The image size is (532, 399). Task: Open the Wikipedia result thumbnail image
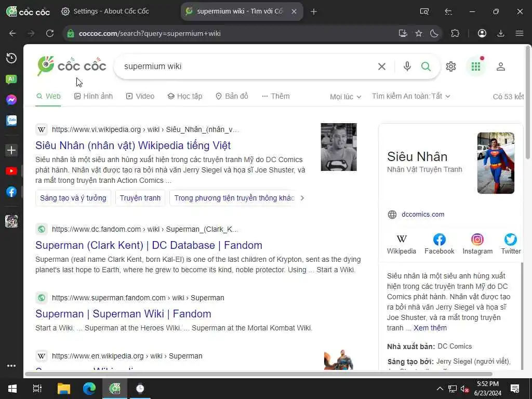[339, 147]
